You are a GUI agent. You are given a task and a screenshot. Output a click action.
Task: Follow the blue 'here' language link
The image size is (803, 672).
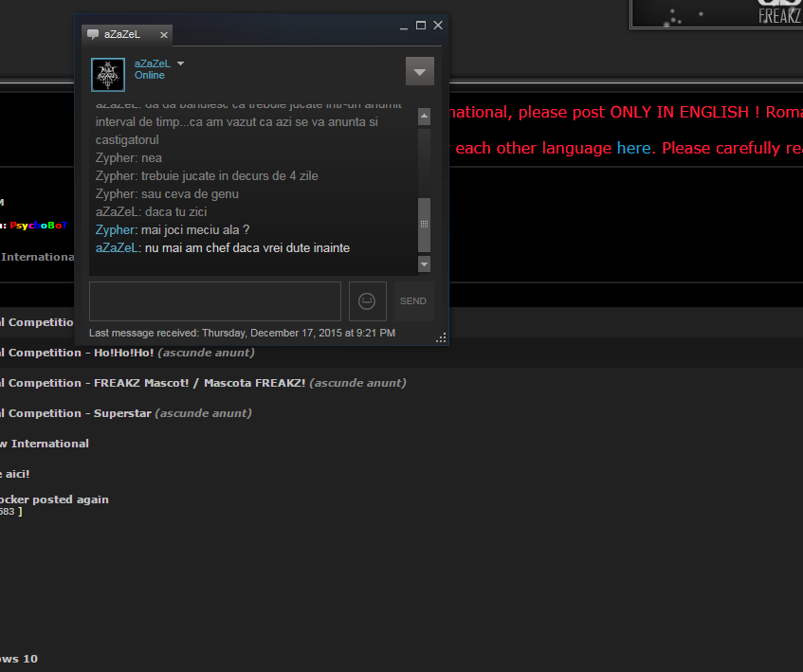click(x=633, y=149)
